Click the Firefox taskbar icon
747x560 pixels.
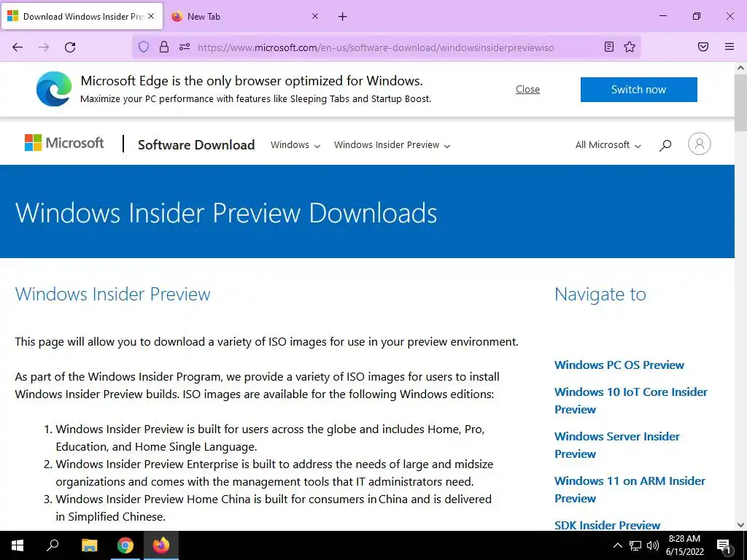tap(161, 545)
